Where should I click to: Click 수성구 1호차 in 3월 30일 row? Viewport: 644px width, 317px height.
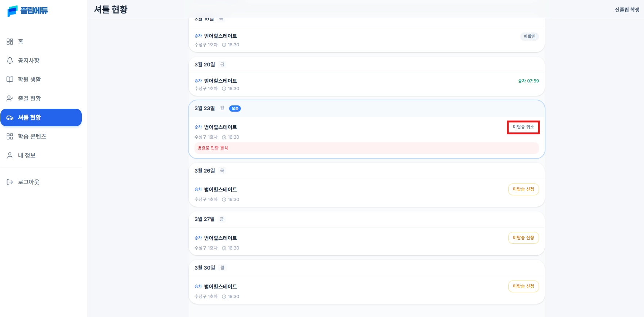pyautogui.click(x=206, y=297)
